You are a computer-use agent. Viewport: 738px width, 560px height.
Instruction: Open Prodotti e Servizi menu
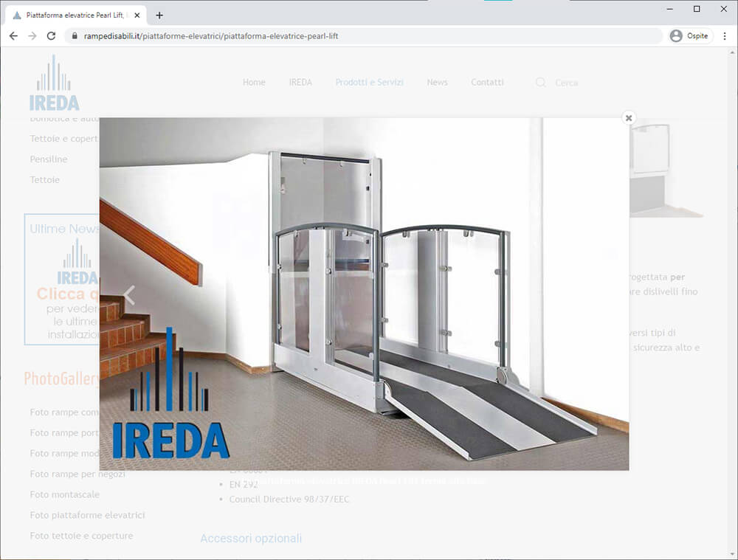click(370, 83)
